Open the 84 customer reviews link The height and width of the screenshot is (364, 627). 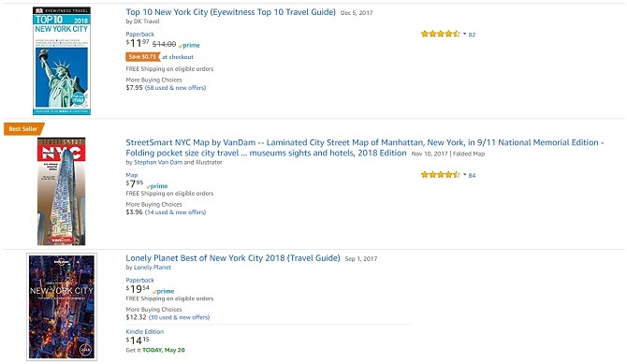click(x=472, y=175)
